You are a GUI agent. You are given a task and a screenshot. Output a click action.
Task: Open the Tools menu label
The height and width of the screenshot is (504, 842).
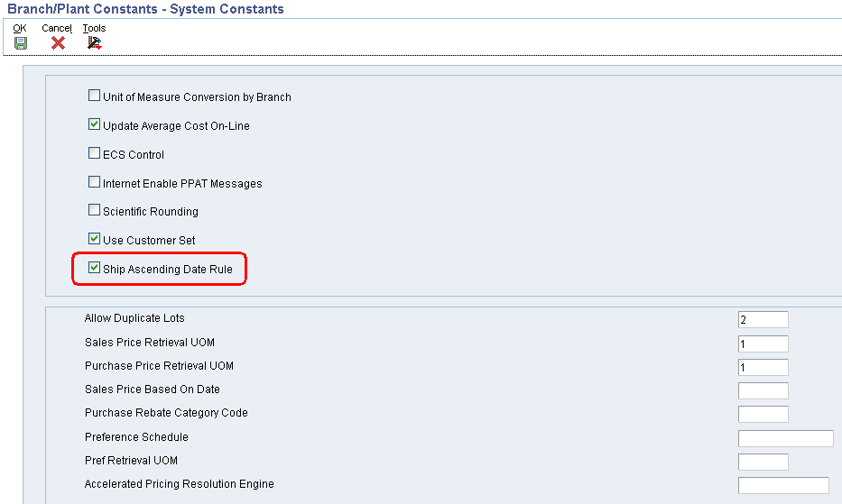94,28
